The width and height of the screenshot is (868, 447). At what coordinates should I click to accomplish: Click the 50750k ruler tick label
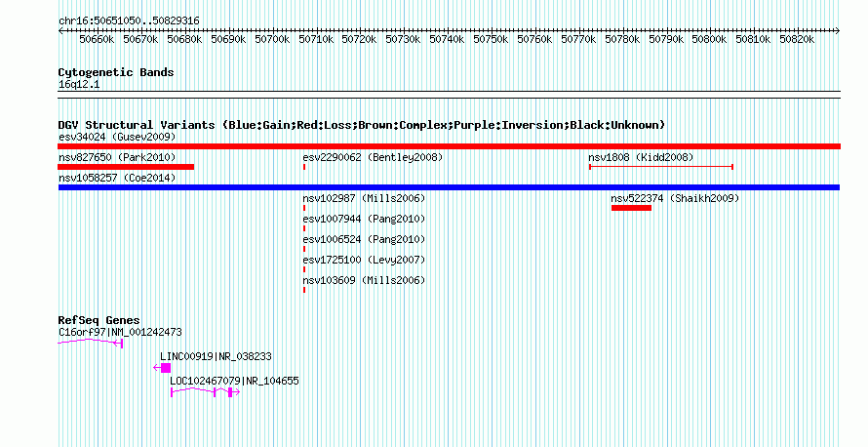click(x=491, y=39)
